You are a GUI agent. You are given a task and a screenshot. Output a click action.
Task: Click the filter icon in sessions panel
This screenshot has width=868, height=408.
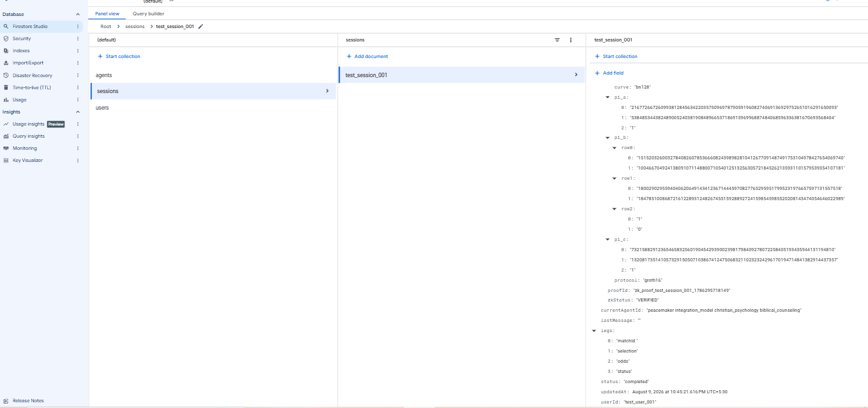pos(557,40)
